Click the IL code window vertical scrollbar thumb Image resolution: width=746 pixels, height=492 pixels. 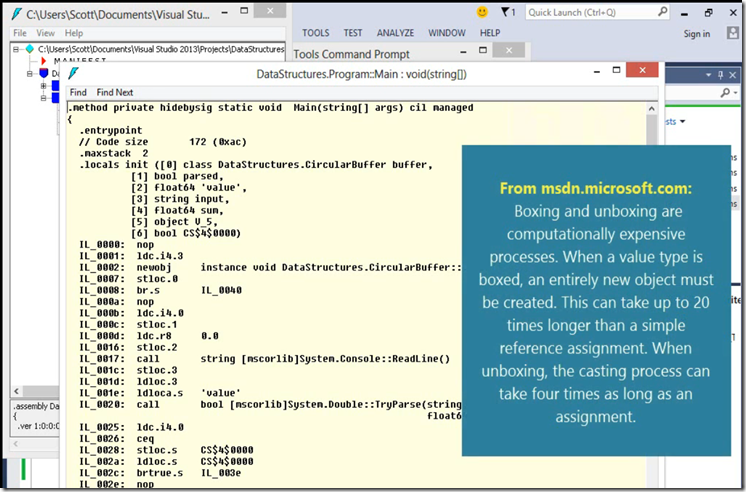click(x=651, y=129)
